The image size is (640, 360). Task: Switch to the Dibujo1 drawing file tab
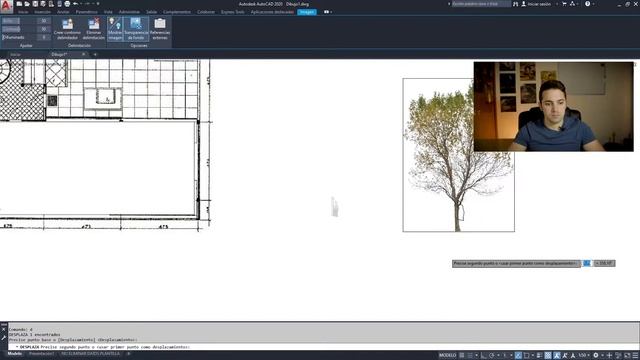point(59,54)
